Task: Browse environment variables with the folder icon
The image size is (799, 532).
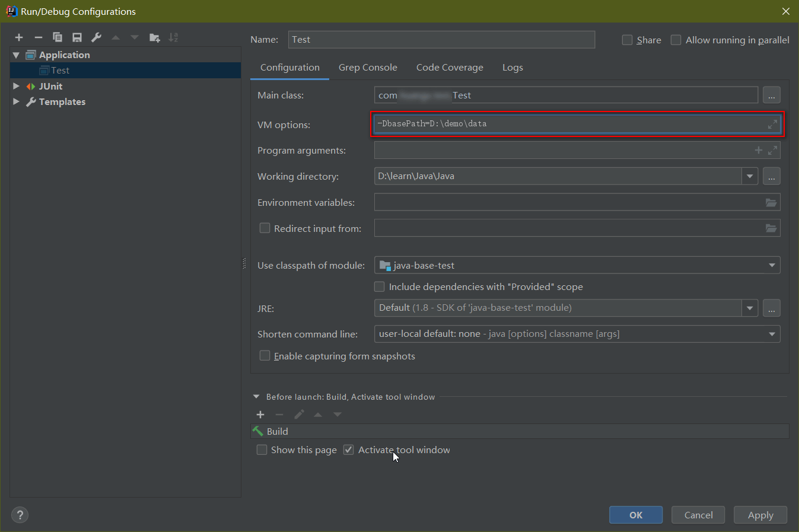Action: click(771, 202)
